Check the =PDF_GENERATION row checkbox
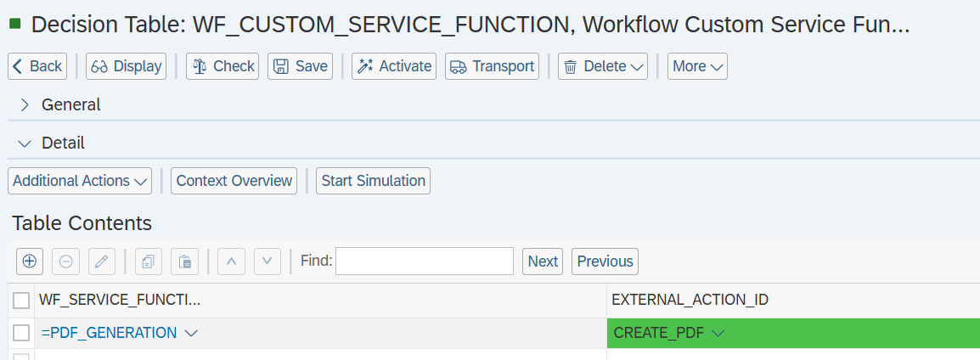Viewport: 980px width, 360px height. click(21, 333)
